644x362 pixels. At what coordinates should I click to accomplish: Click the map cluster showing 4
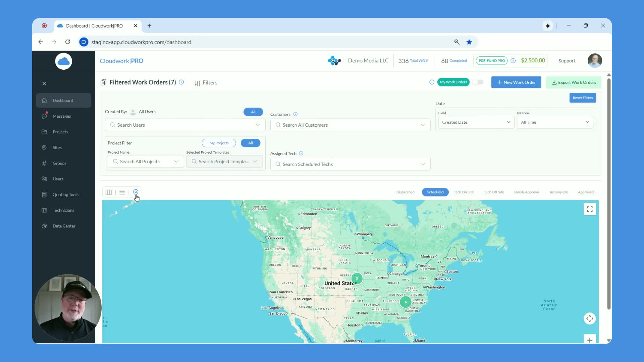click(x=406, y=302)
